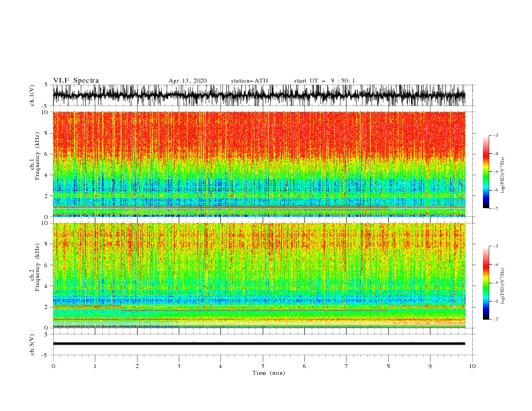Click the "3" tick on time axis
The image size is (532, 411).
point(179,366)
